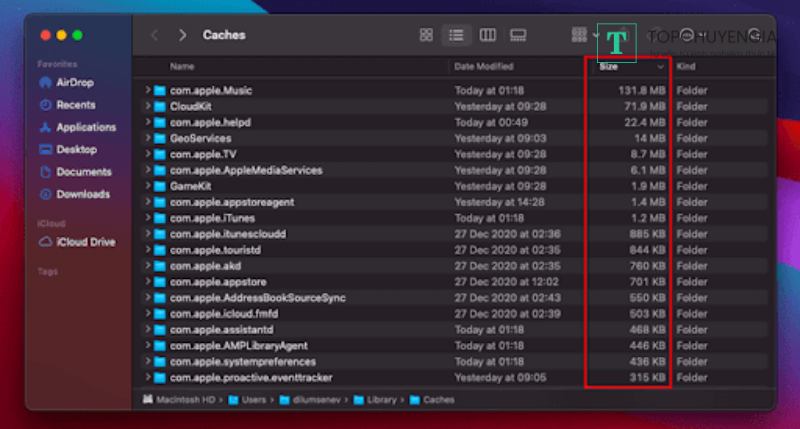Expand the com.apple.Music folder
800x429 pixels.
pos(147,91)
